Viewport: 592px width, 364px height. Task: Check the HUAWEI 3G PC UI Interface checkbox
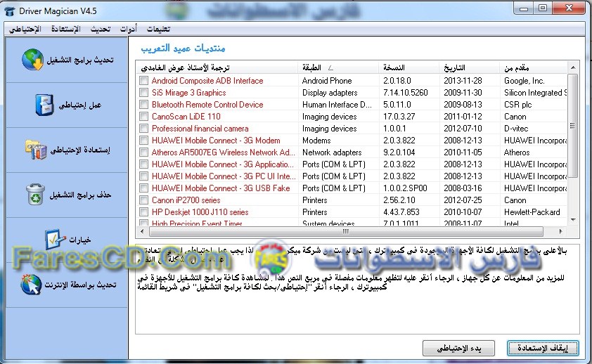point(143,176)
